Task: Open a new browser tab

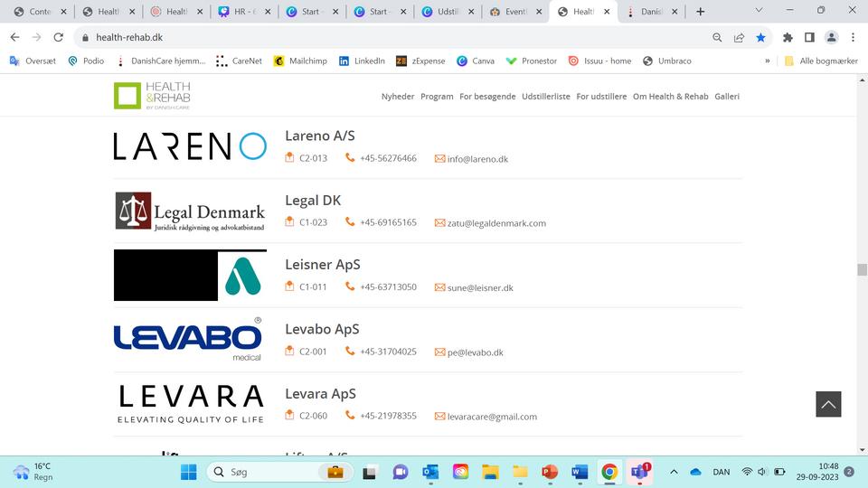Action: click(x=700, y=12)
